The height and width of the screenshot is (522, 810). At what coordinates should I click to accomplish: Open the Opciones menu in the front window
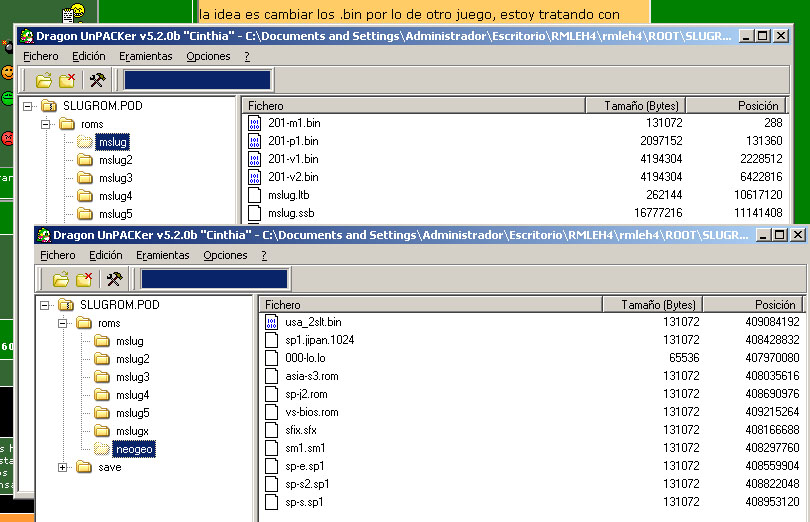pos(225,255)
